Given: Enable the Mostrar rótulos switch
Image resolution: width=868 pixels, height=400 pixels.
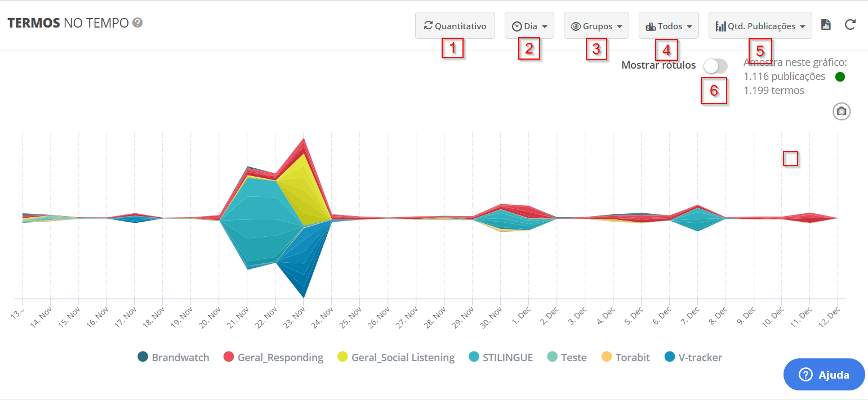Looking at the screenshot, I should (715, 66).
